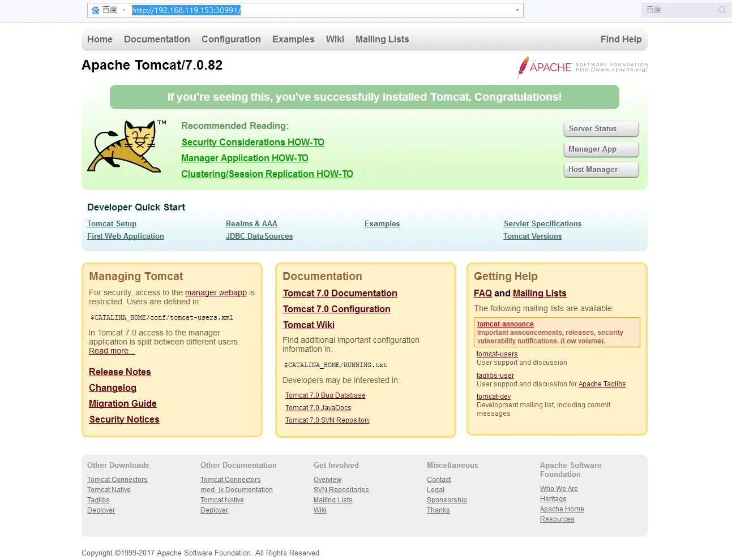Open Taglibs link under Other Downloads

99,500
